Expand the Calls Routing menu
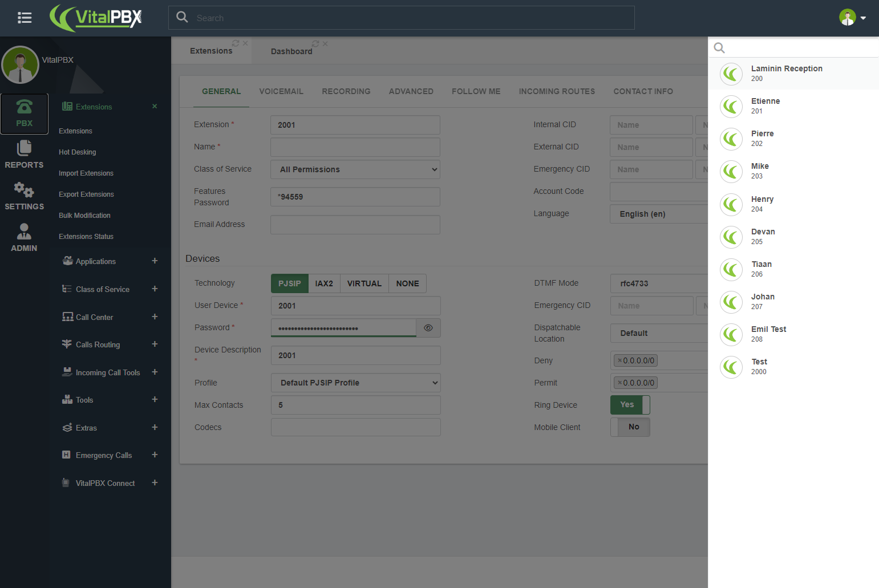This screenshot has height=588, width=879. (155, 344)
